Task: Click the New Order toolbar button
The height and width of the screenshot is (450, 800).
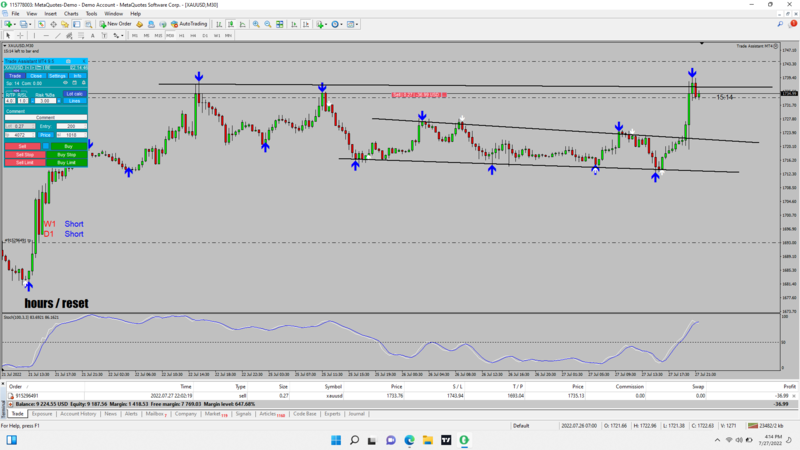Action: tap(115, 24)
